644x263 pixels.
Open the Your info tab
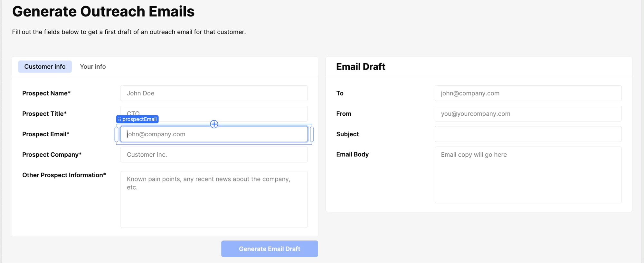point(93,66)
